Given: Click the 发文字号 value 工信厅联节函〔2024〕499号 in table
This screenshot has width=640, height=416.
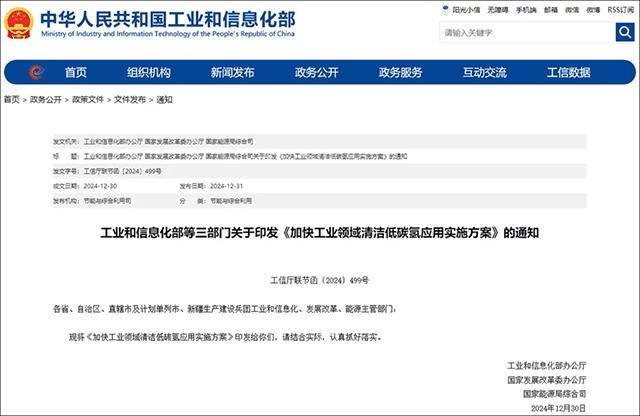Looking at the screenshot, I should pyautogui.click(x=122, y=171).
